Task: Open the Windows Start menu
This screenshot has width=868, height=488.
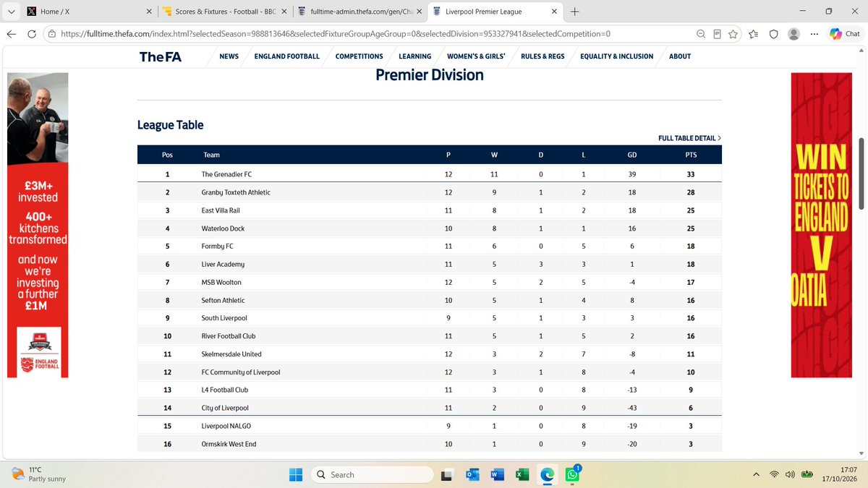Action: point(296,474)
